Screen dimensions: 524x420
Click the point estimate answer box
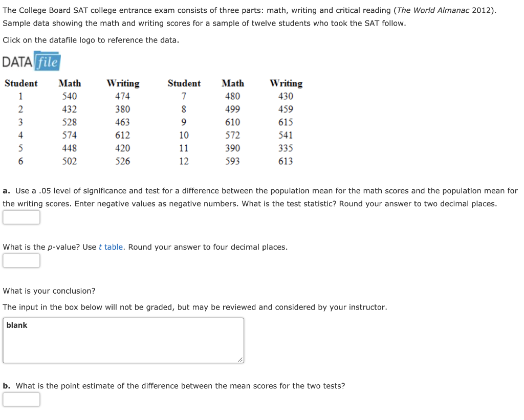click(x=21, y=400)
